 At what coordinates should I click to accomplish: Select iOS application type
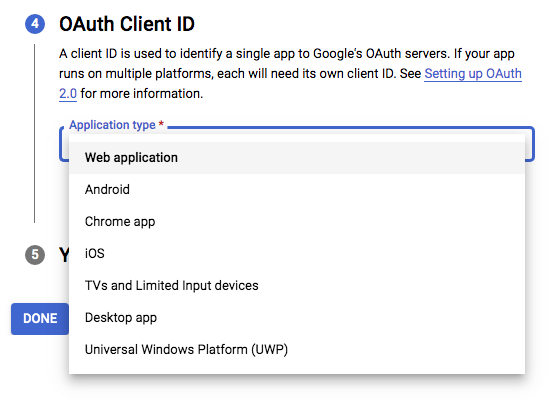tap(297, 254)
